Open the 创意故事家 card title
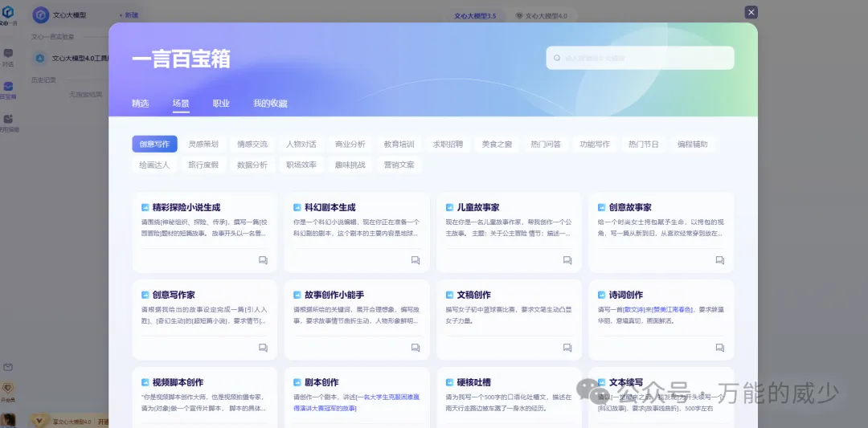The height and width of the screenshot is (428, 868). click(630, 207)
